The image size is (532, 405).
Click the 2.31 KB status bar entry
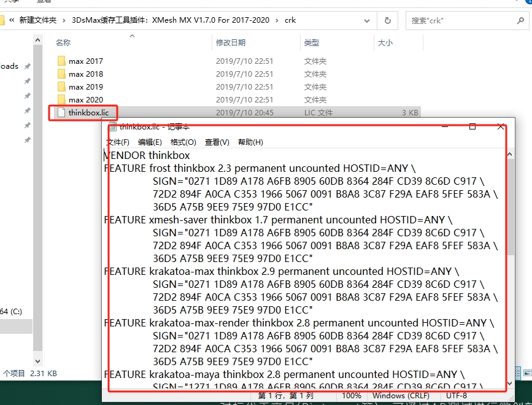[44, 374]
